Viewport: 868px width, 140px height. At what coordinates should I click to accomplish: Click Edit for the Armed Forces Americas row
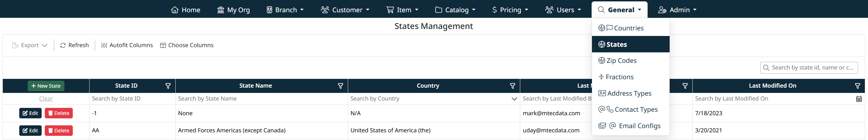coord(30,131)
